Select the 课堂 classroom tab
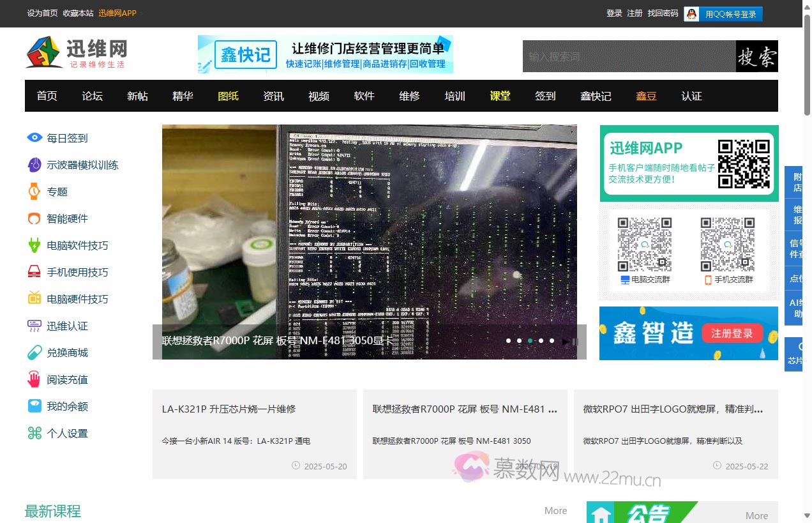Viewport: 812px width, 523px height. pos(500,96)
